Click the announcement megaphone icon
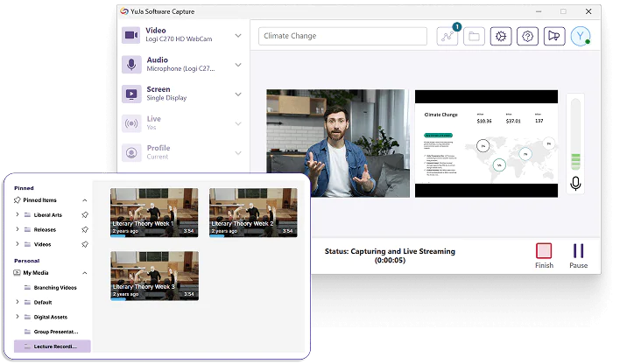627x364 pixels. click(x=554, y=37)
